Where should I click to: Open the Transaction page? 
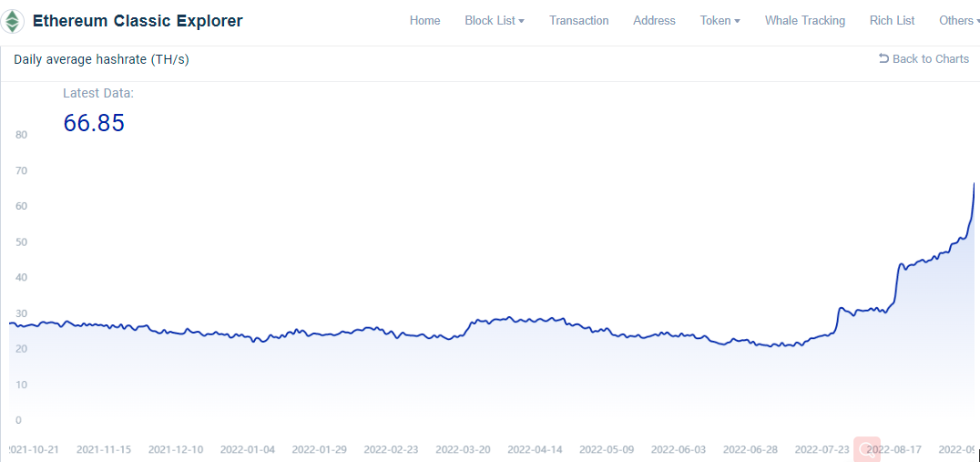click(x=578, y=20)
